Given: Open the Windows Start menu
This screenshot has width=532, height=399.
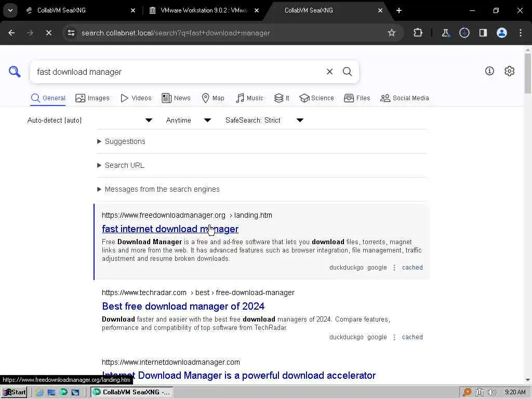Looking at the screenshot, I should click(14, 392).
